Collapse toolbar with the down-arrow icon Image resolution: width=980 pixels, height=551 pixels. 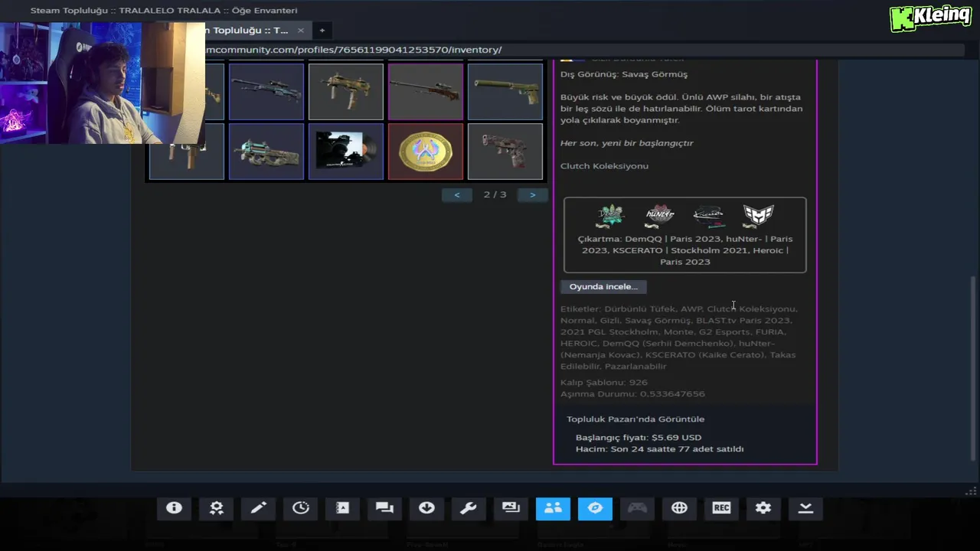tap(805, 508)
